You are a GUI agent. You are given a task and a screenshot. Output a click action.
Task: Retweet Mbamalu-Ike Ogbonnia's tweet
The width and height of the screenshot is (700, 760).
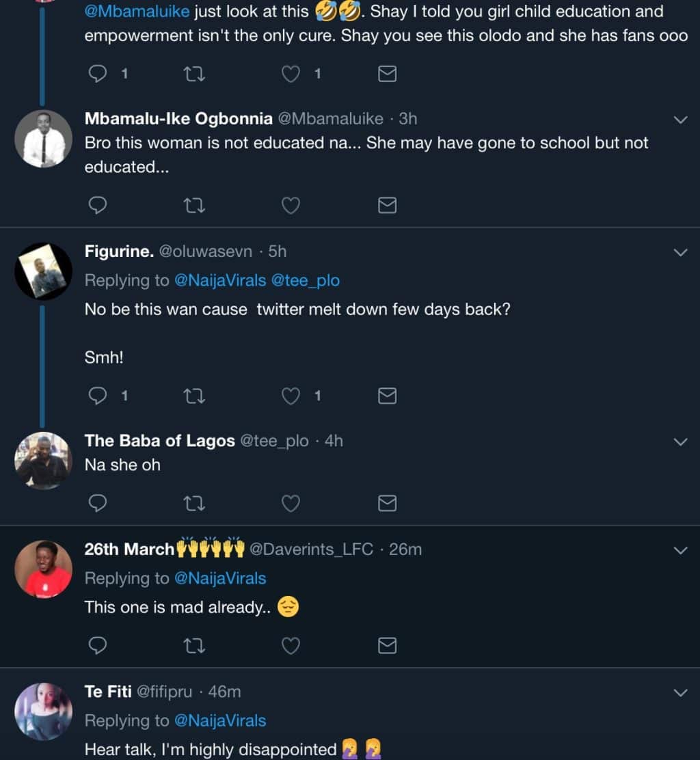pyautogui.click(x=195, y=205)
